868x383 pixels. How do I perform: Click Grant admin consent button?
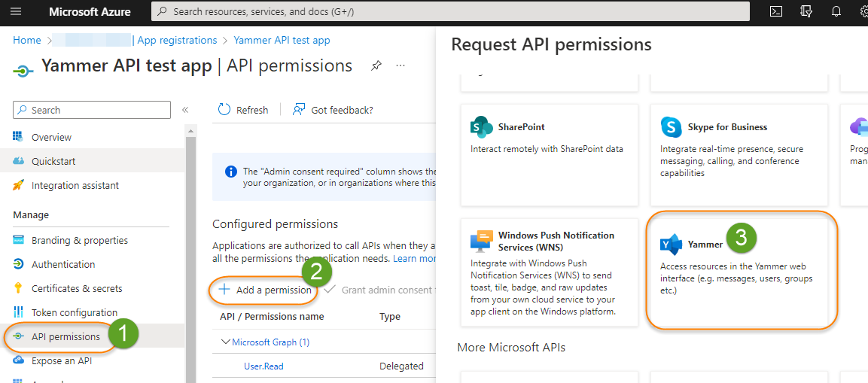(x=379, y=290)
